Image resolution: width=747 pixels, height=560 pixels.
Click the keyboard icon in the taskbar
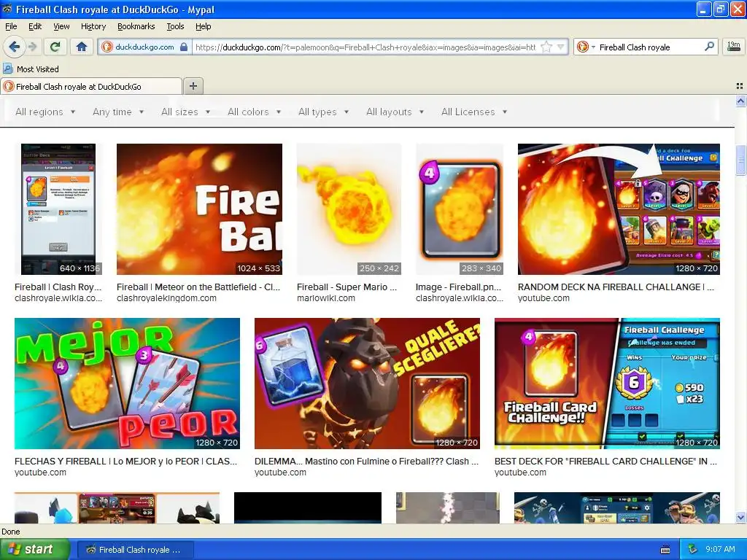[x=665, y=550]
